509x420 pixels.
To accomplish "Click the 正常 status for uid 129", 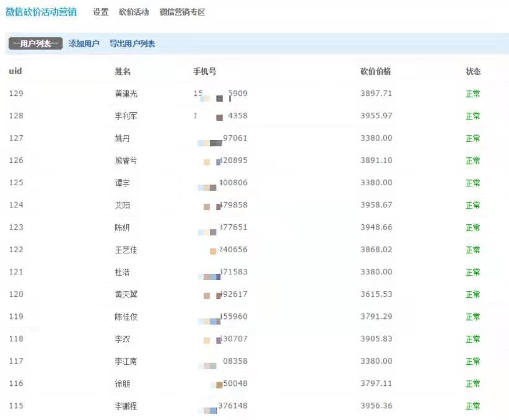I will pyautogui.click(x=472, y=94).
